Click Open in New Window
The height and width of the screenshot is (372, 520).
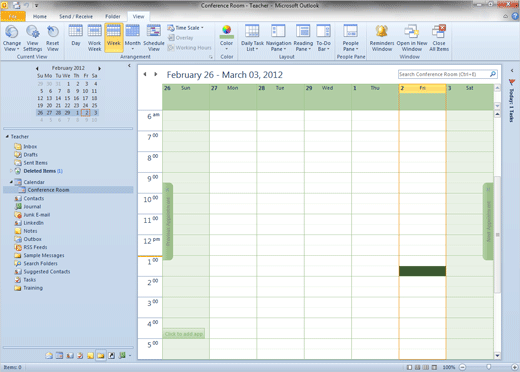click(412, 38)
